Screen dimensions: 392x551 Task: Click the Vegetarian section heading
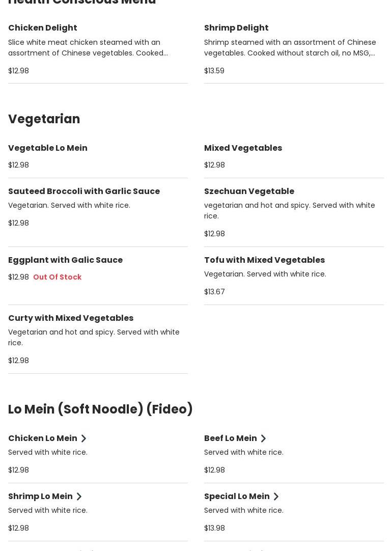click(44, 119)
